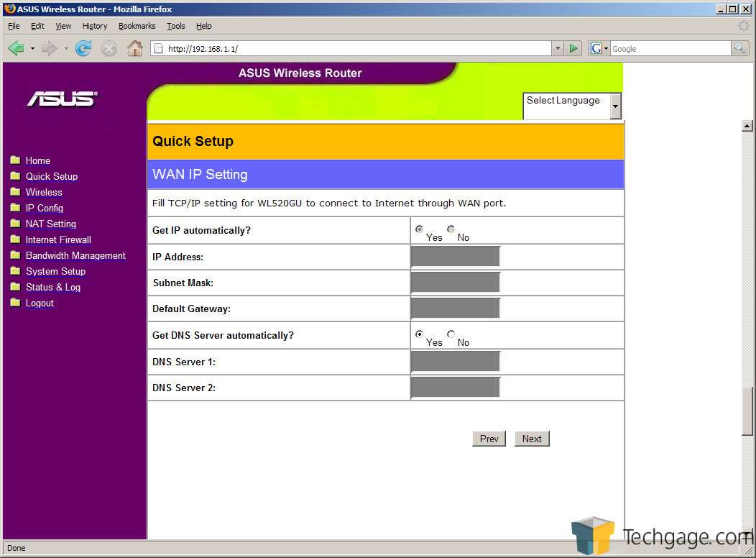The height and width of the screenshot is (558, 756).
Task: Click the IP Address input field
Action: pos(455,256)
